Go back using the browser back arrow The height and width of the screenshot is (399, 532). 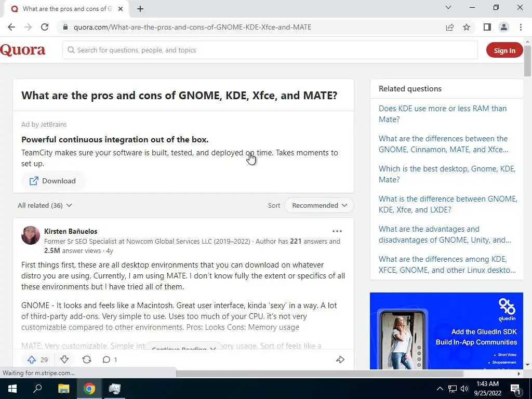11,27
